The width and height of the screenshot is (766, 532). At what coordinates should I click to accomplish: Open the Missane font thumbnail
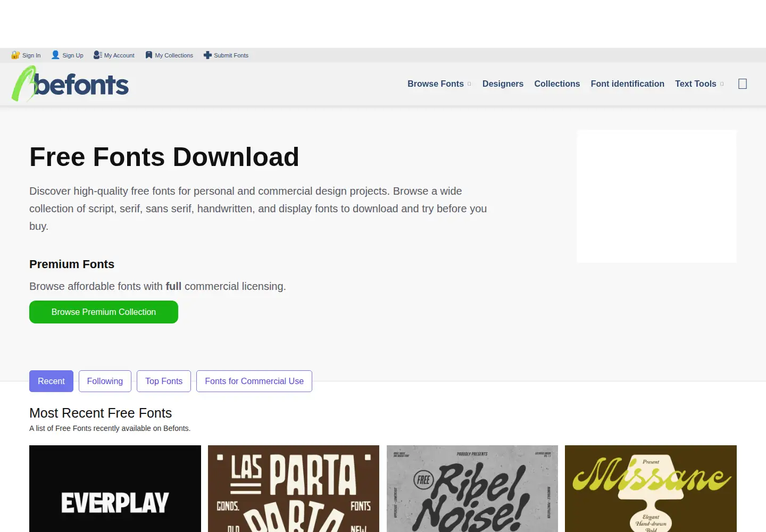[x=651, y=488]
